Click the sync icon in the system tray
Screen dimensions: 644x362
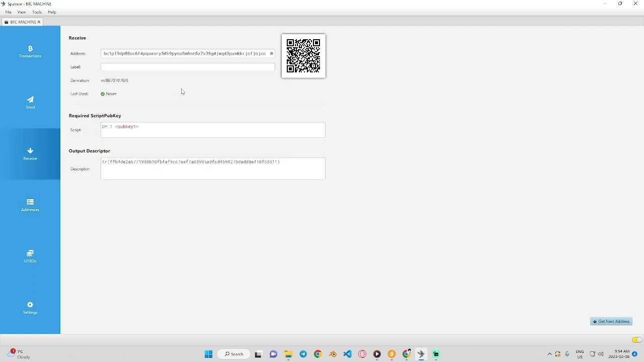[558, 354]
